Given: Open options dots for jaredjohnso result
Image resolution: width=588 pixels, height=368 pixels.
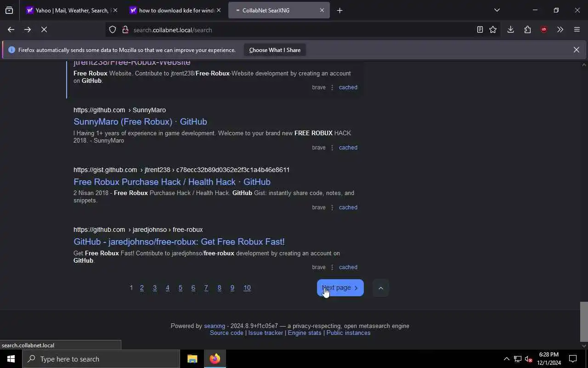Looking at the screenshot, I should click(332, 267).
